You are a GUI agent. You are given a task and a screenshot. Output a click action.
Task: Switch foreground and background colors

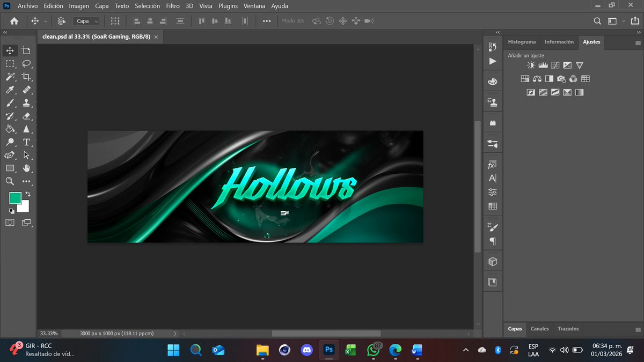28,194
